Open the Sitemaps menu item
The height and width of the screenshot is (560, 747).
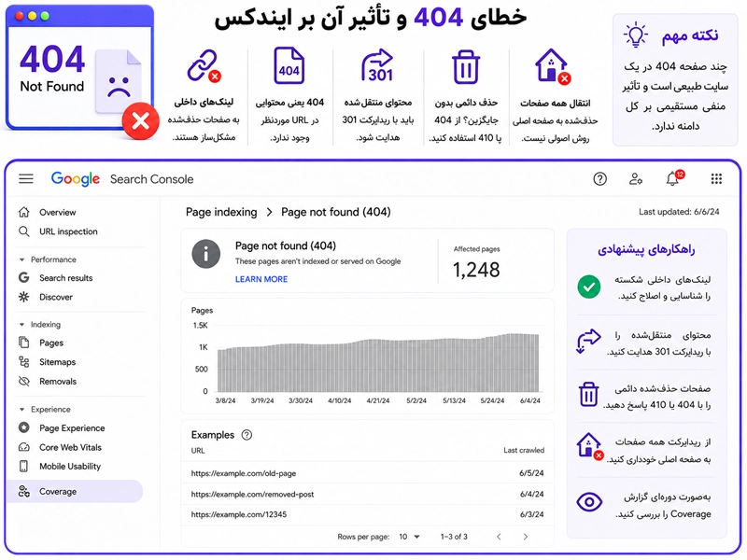(57, 362)
